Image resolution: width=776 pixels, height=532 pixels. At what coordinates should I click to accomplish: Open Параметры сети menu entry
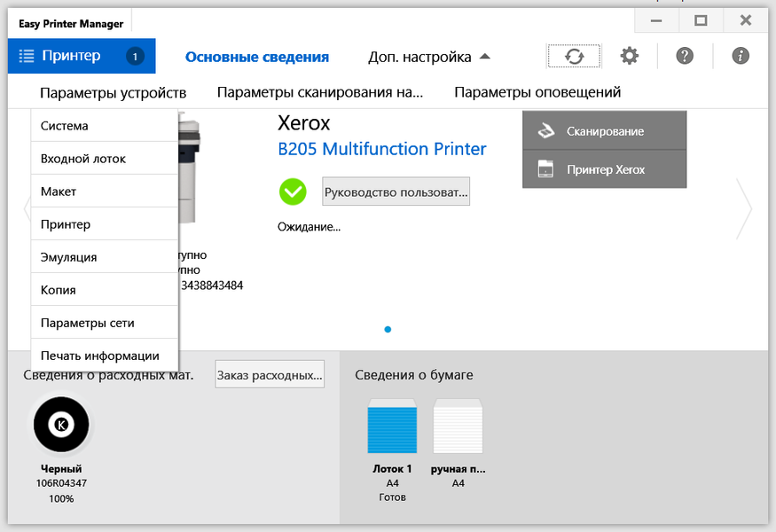point(105,323)
